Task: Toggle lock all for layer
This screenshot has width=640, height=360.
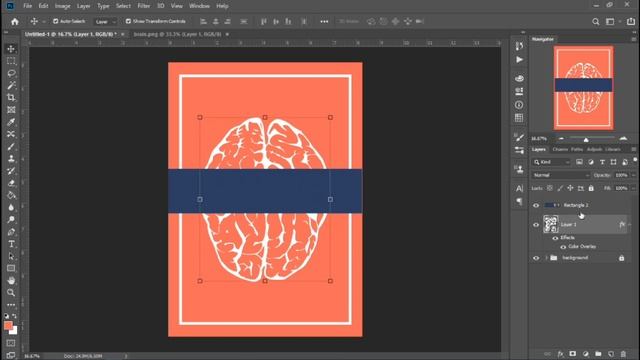Action: coord(591,188)
